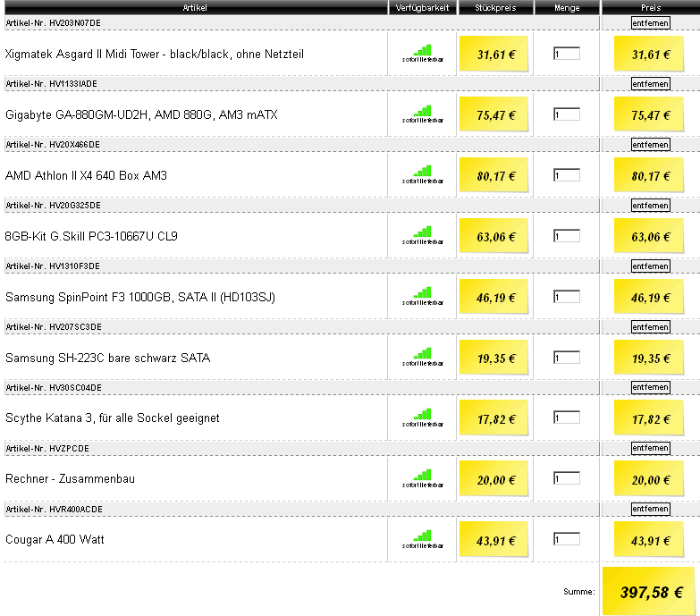This screenshot has height=616, width=700.
Task: Select article number HV20G325DE
Action: pos(75,206)
